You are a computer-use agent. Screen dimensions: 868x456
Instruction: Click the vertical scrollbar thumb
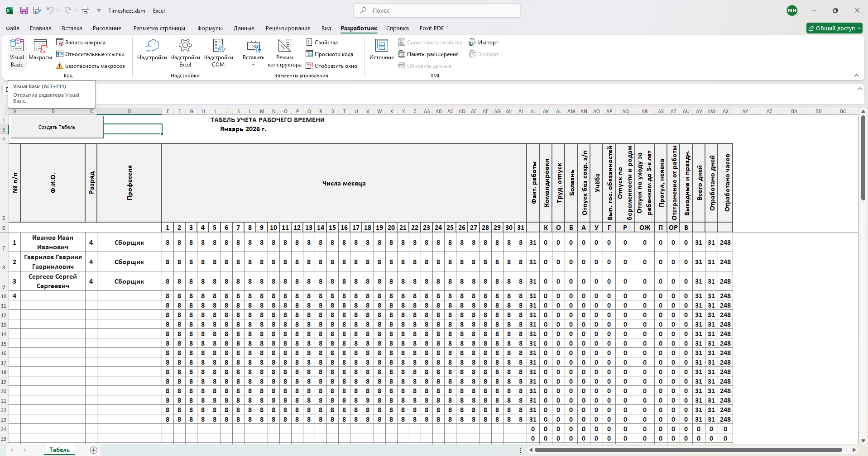pos(863,157)
